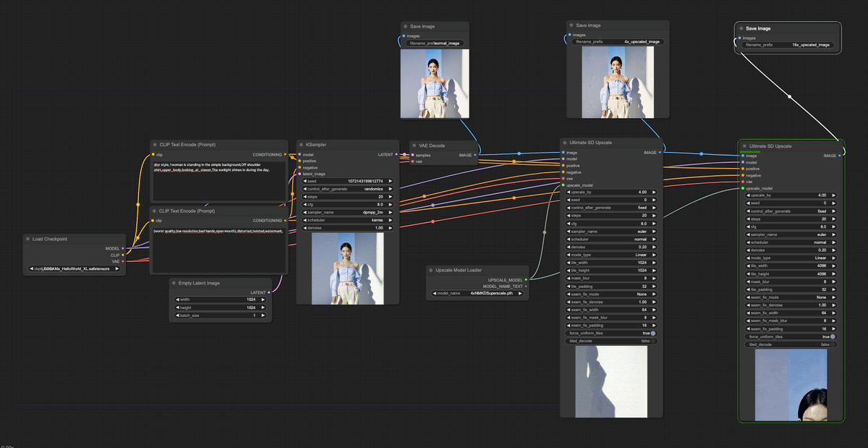Adjust the denoise value slider in KSampler
This screenshot has height=448, width=868.
click(x=347, y=227)
